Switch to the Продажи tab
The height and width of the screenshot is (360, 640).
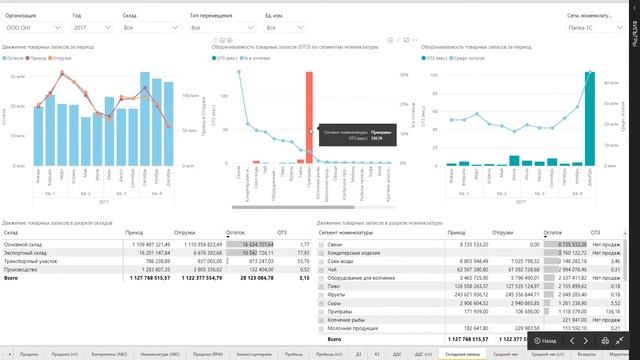coord(29,354)
